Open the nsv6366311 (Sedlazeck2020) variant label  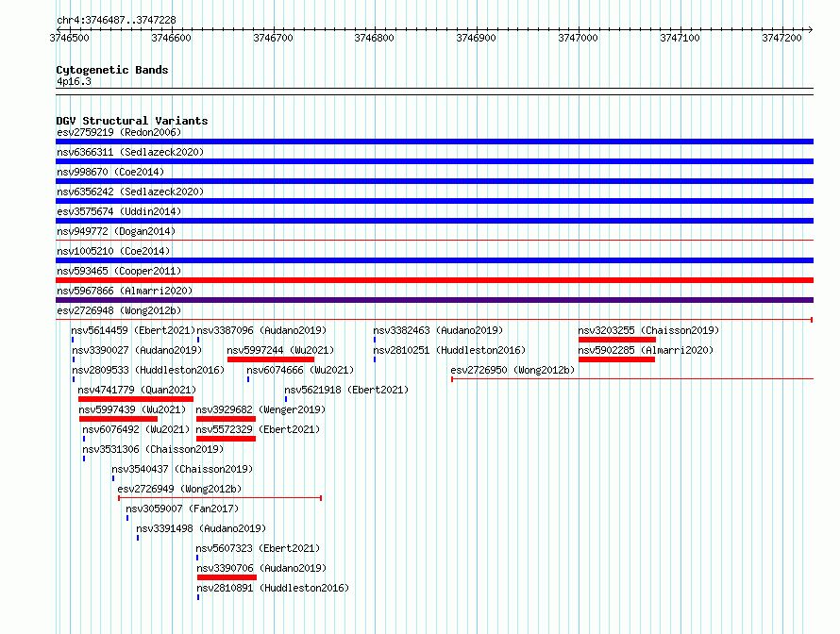click(x=130, y=152)
